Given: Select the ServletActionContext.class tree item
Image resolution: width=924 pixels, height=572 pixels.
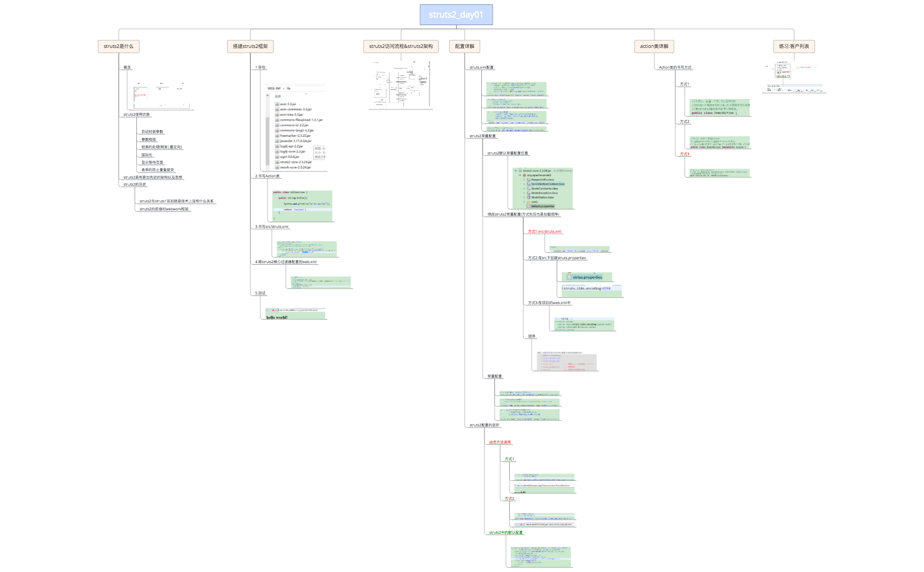Looking at the screenshot, I should [547, 184].
